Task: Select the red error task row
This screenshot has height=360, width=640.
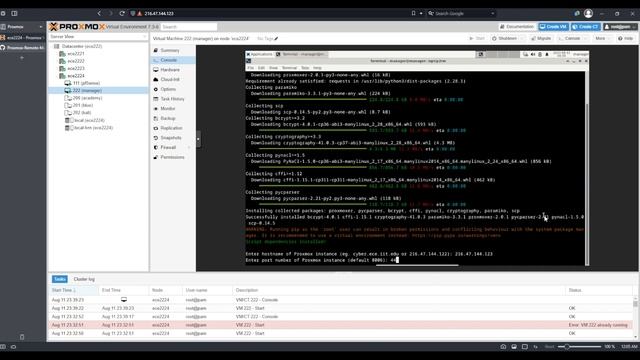Action: pos(341,325)
